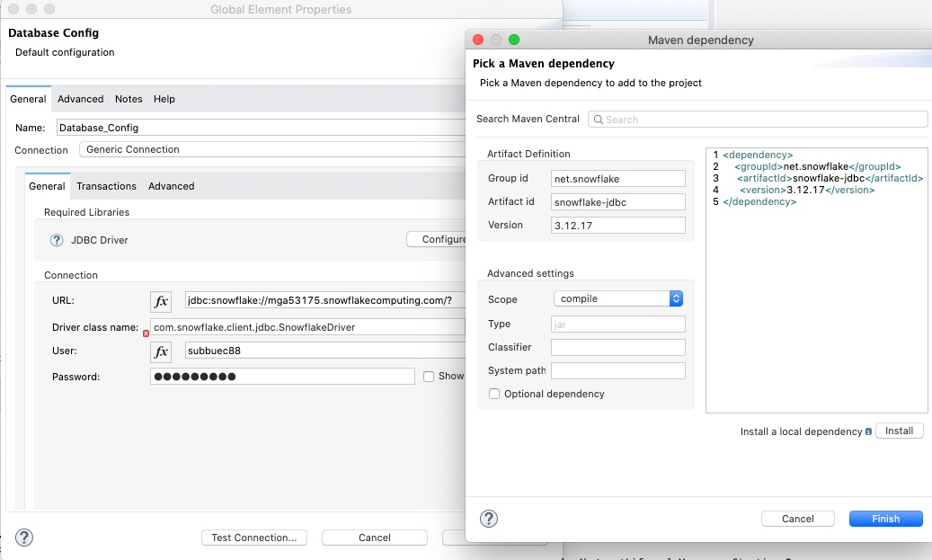Click the red error marker by Driver class name
The width and height of the screenshot is (932, 560).
(x=146, y=333)
